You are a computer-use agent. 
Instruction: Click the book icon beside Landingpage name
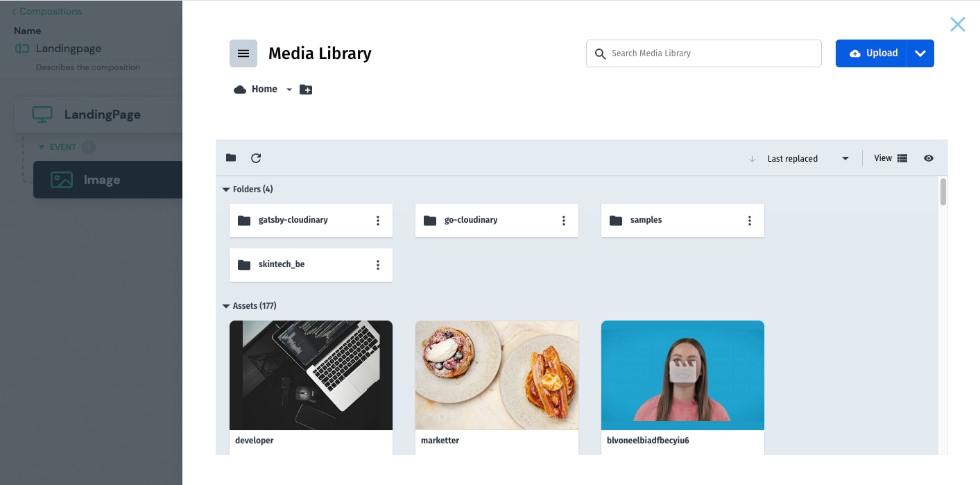(x=22, y=49)
